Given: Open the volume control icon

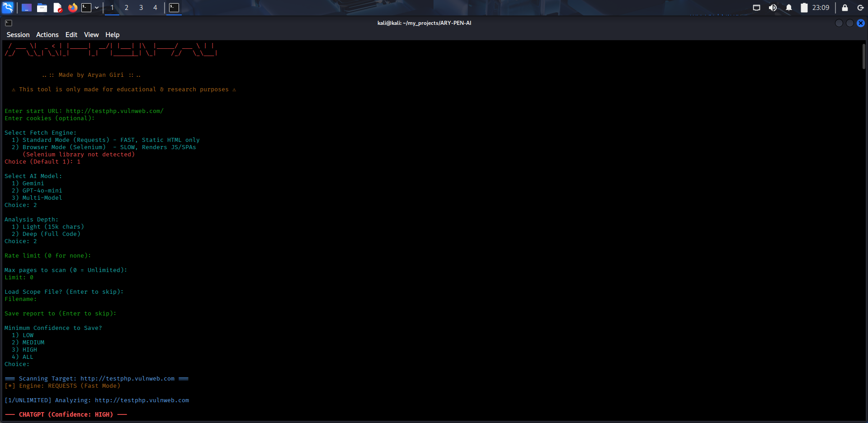Looking at the screenshot, I should pyautogui.click(x=773, y=7).
